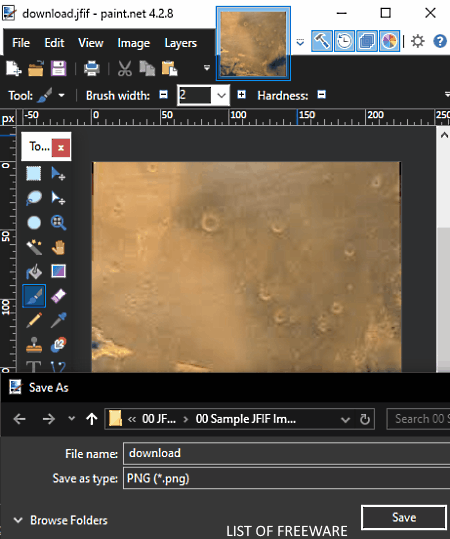Toggle the Colors window button
Screen dimensions: 450x539
(389, 41)
